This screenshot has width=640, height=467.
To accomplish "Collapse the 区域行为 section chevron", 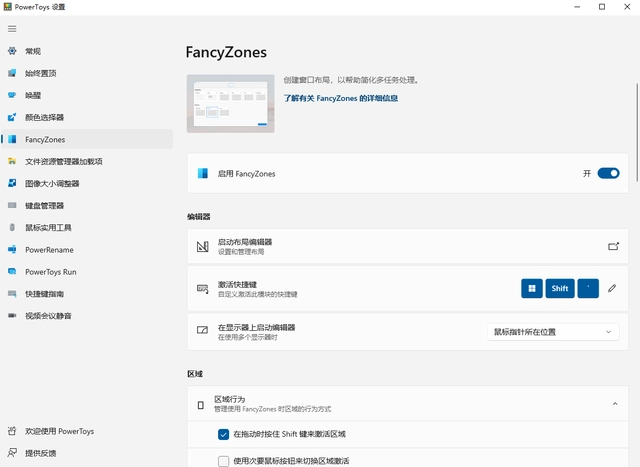I will 615,404.
